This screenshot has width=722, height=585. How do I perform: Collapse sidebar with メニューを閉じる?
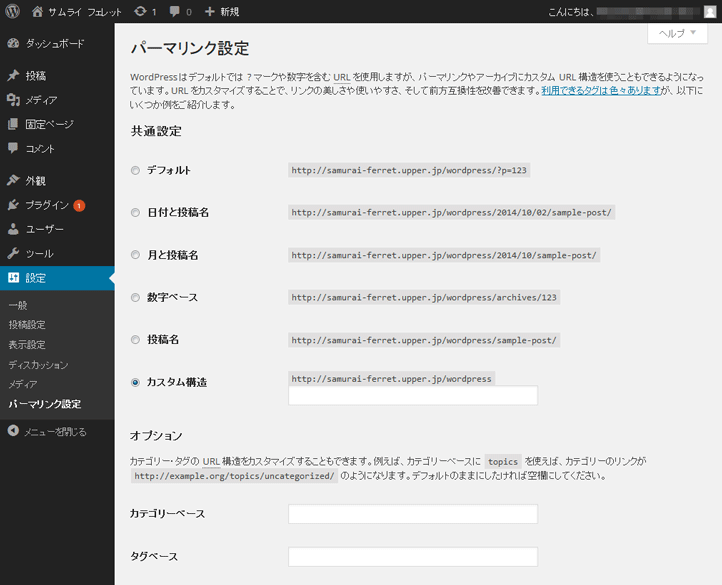pyautogui.click(x=46, y=432)
